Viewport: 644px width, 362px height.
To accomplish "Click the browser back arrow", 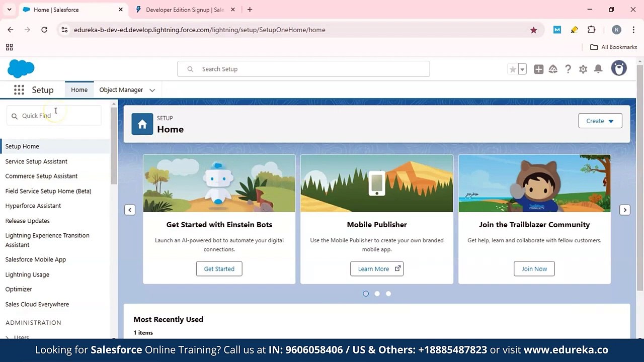I will point(11,30).
